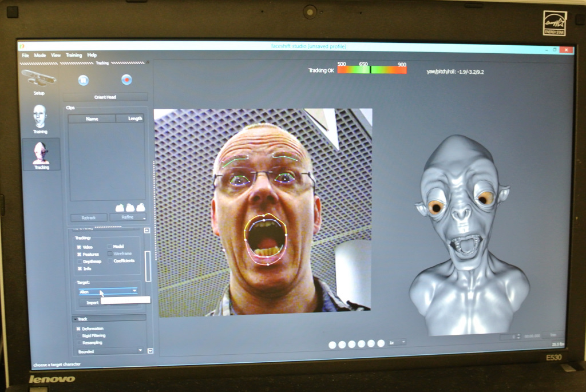Click the fourth white playback circle
This screenshot has width=586, height=392.
pyautogui.click(x=362, y=344)
